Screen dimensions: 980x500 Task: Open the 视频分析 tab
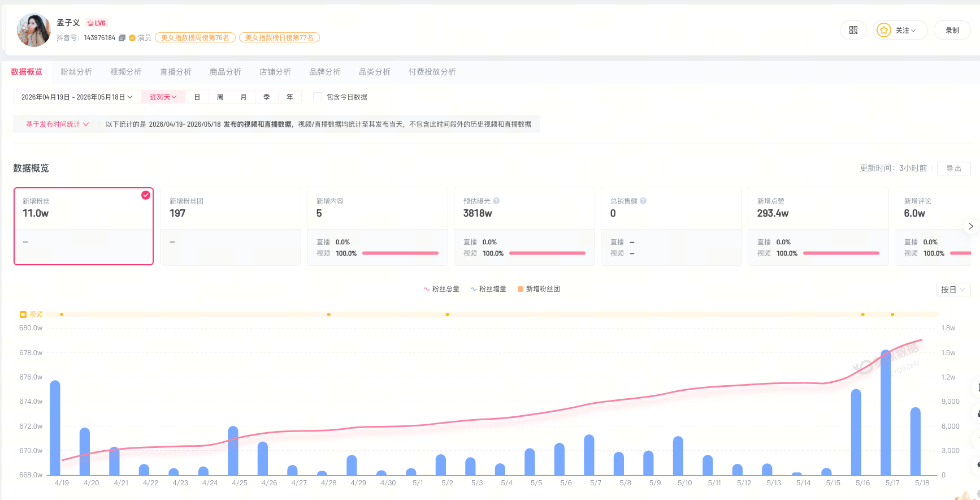coord(126,72)
